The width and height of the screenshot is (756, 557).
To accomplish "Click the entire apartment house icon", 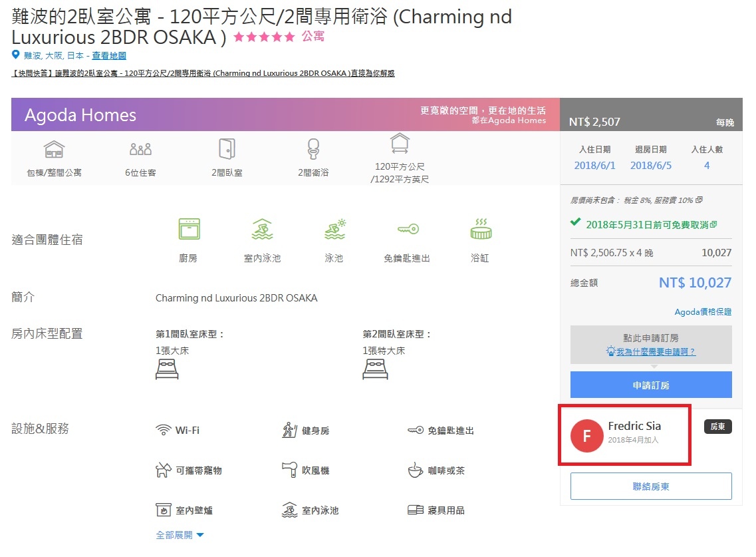I will [x=54, y=149].
